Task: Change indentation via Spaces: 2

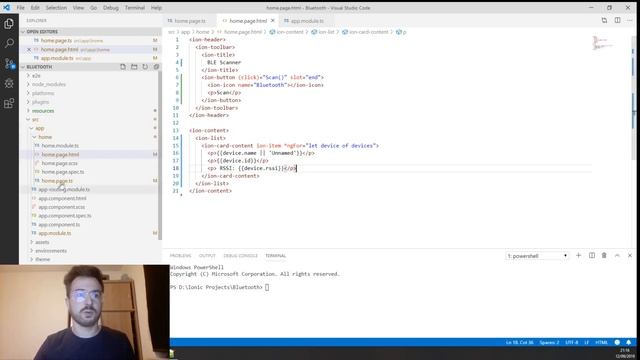Action: [549, 342]
